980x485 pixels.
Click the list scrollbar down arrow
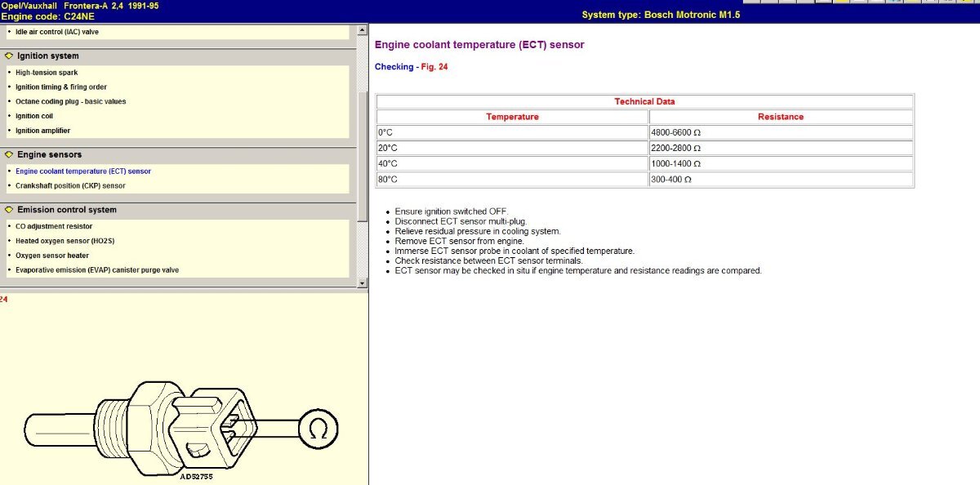(x=363, y=283)
